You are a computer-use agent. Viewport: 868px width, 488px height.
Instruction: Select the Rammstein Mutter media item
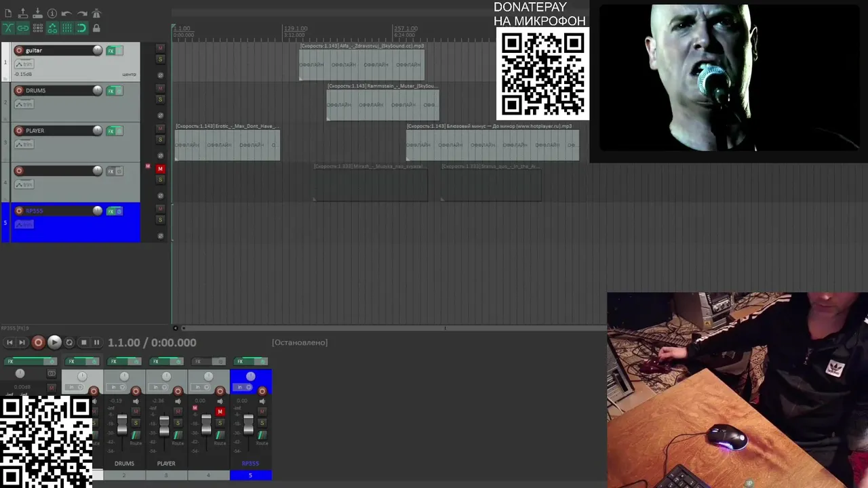[383, 105]
